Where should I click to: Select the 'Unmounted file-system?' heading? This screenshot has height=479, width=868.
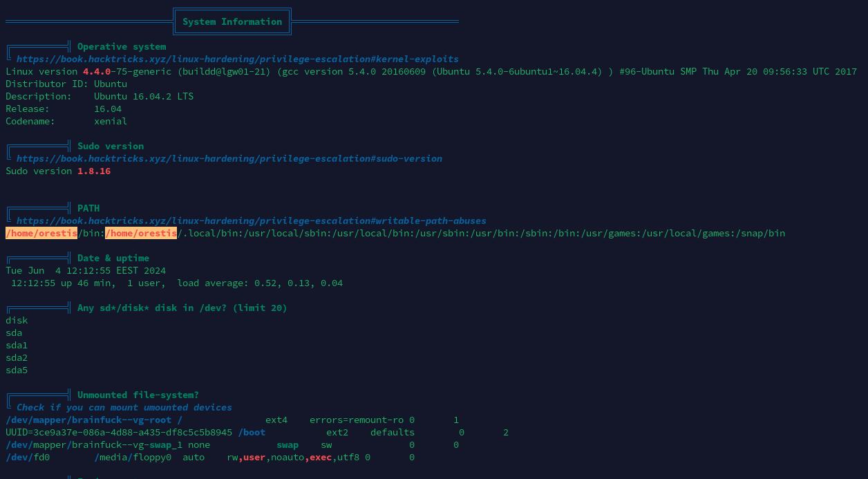tap(138, 395)
